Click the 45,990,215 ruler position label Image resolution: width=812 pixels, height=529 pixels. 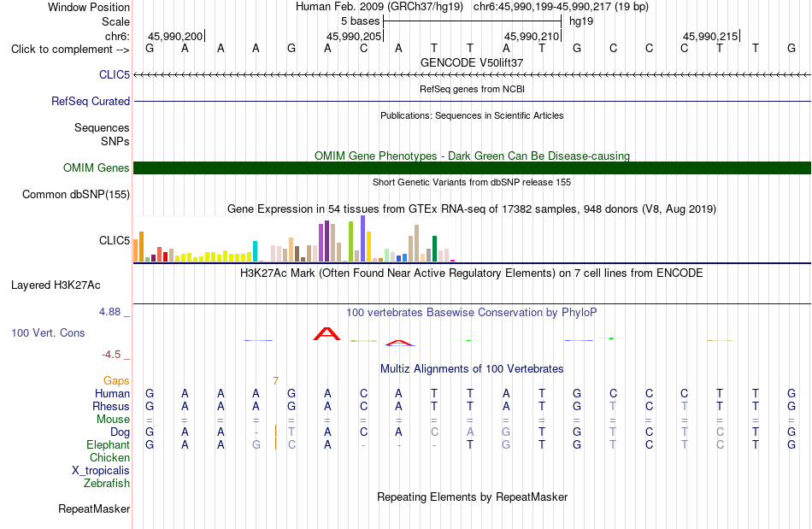point(710,36)
